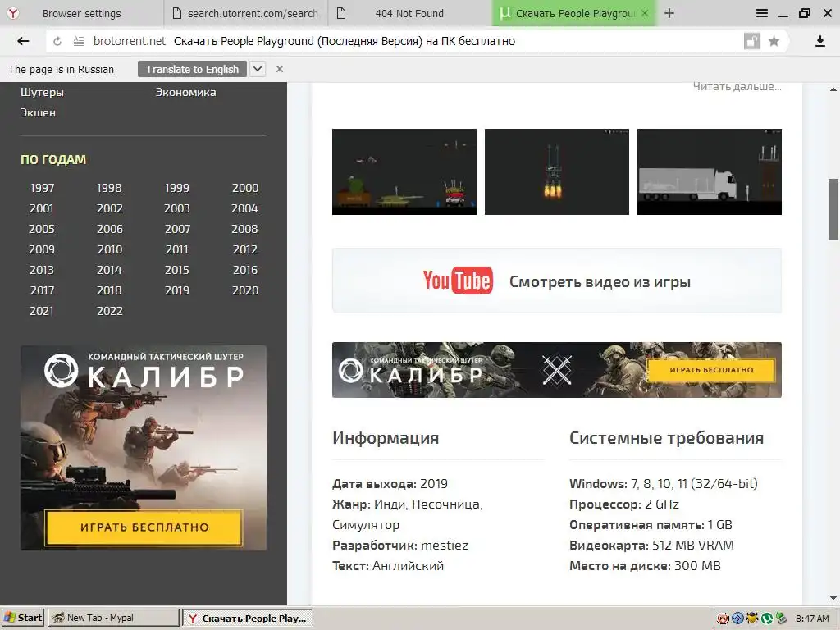Filter games by year 2003
The width and height of the screenshot is (840, 630).
coord(177,208)
